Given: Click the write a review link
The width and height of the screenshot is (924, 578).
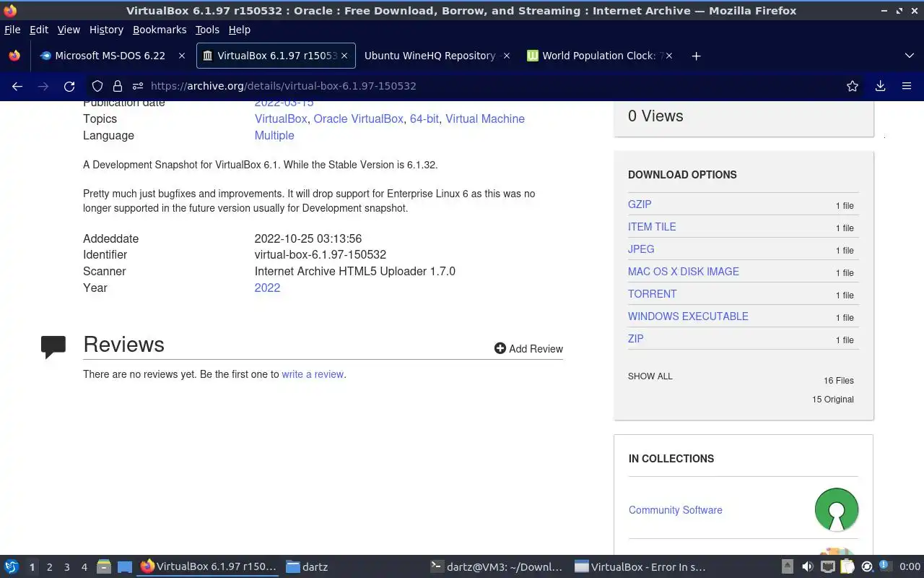Looking at the screenshot, I should click(313, 374).
